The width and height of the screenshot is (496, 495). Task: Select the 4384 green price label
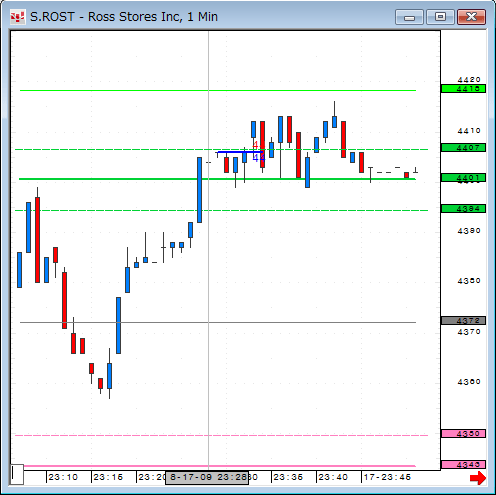click(463, 209)
